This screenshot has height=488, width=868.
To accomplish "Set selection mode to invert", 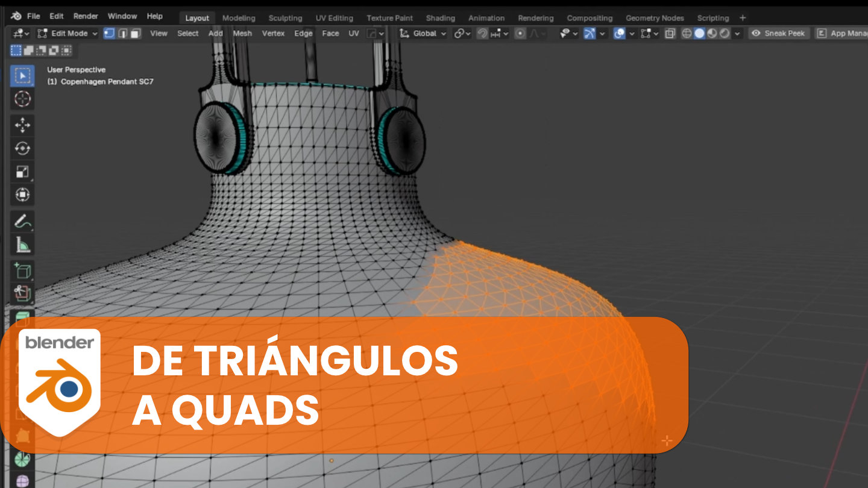I will [54, 51].
